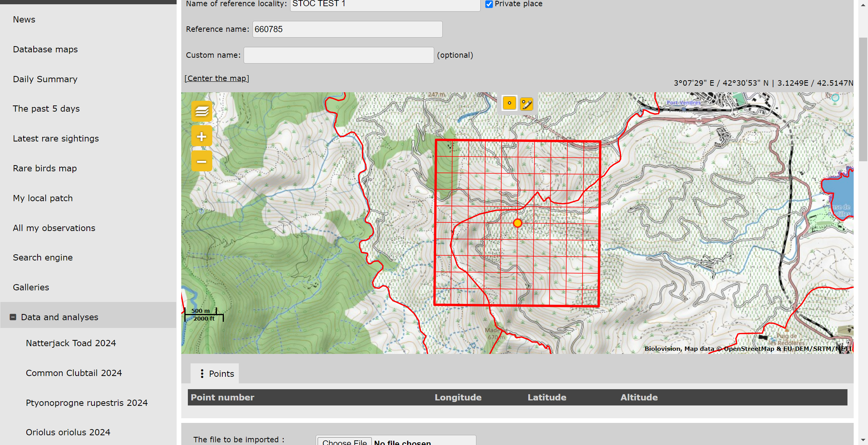Click the page vertical scrollbar thumb
The width and height of the screenshot is (868, 445).
tap(863, 99)
